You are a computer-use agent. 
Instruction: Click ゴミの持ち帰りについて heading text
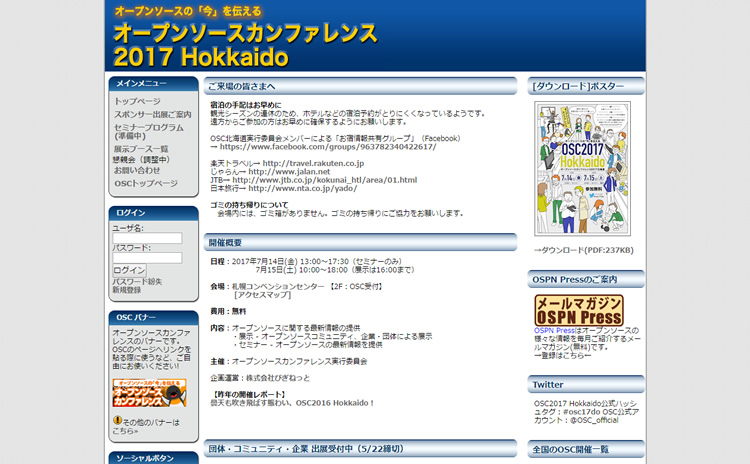click(x=249, y=205)
